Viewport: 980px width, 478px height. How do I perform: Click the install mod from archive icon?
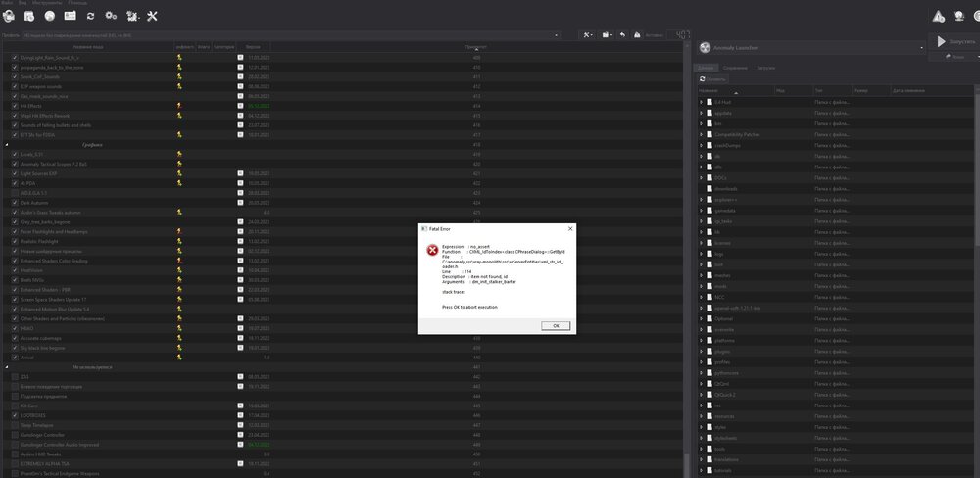tap(28, 16)
